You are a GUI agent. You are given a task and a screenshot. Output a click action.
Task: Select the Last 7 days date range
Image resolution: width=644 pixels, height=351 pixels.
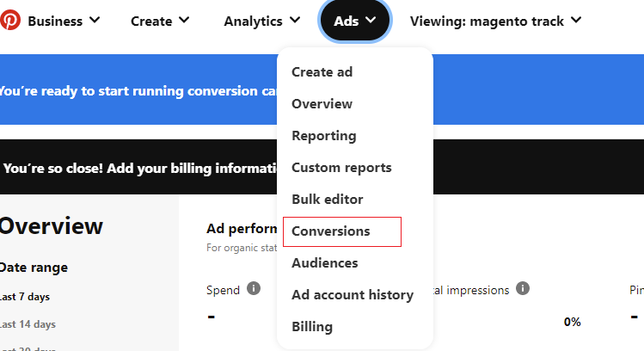(25, 297)
